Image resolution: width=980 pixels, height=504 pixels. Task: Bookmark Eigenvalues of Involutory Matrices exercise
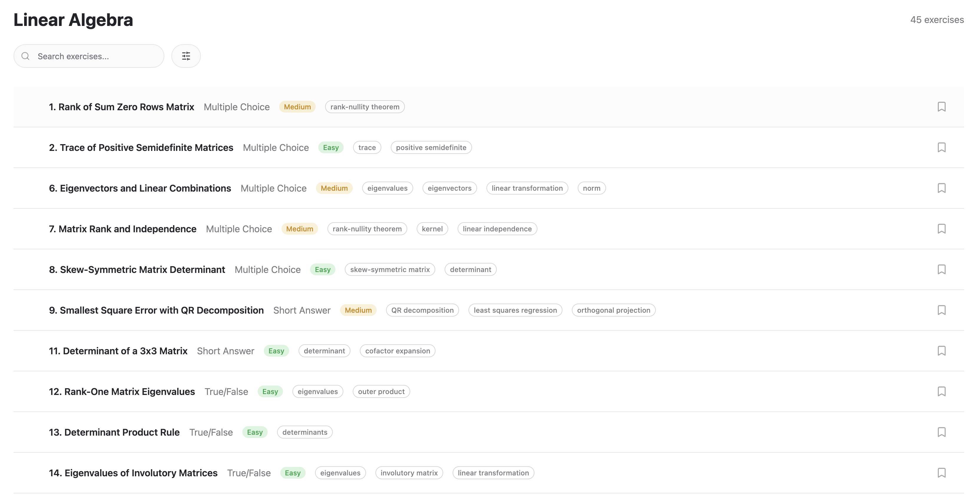pos(942,473)
